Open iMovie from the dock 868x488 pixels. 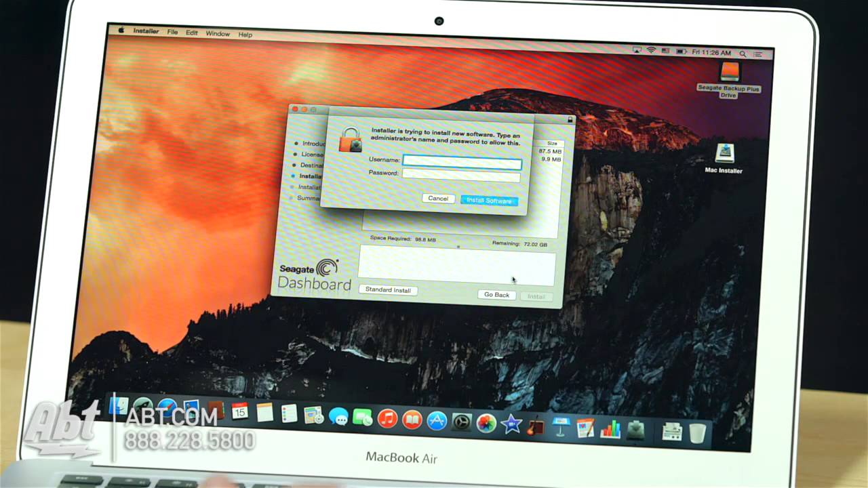pos(511,425)
